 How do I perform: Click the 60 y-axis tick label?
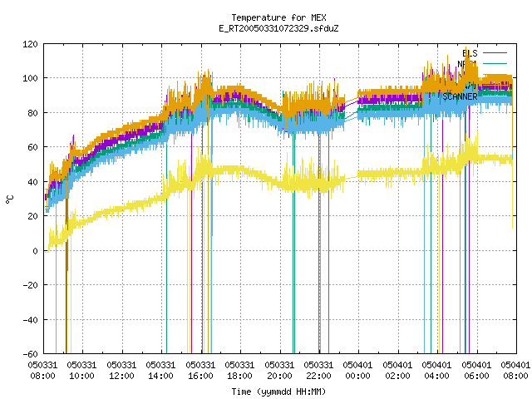coord(32,147)
